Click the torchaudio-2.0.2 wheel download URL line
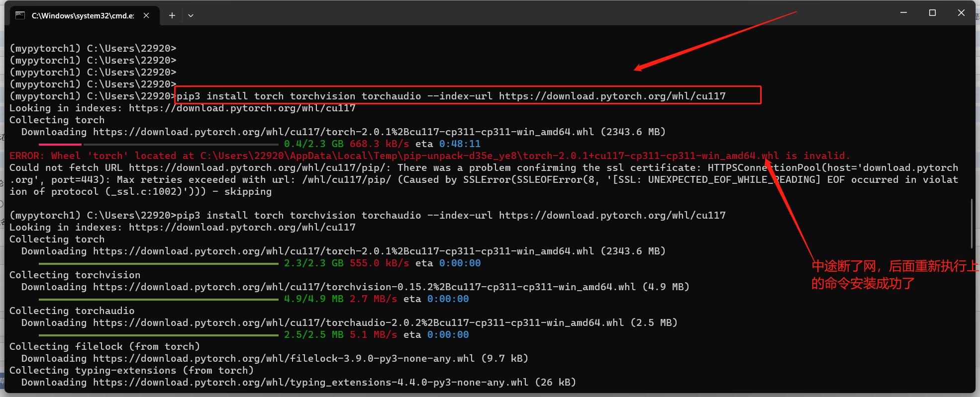980x397 pixels. [x=349, y=322]
